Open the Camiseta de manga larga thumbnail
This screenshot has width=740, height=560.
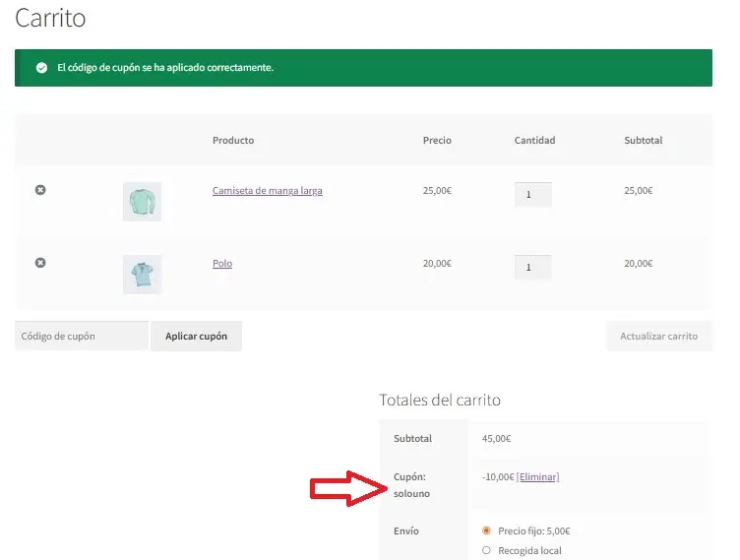click(142, 201)
